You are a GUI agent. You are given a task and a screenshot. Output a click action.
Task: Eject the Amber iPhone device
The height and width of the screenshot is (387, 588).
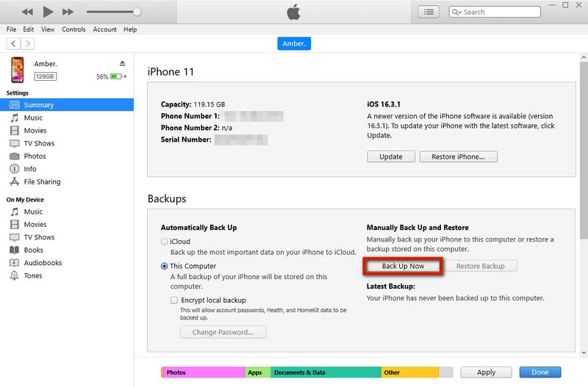pos(122,63)
